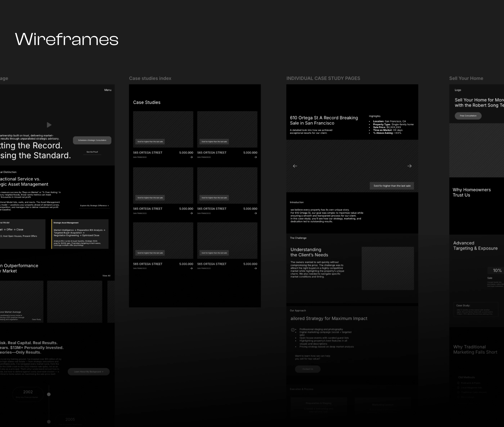504x427 pixels.
Task: Click Tailored Strategy for Maximum Impact heading
Action: coord(329,319)
